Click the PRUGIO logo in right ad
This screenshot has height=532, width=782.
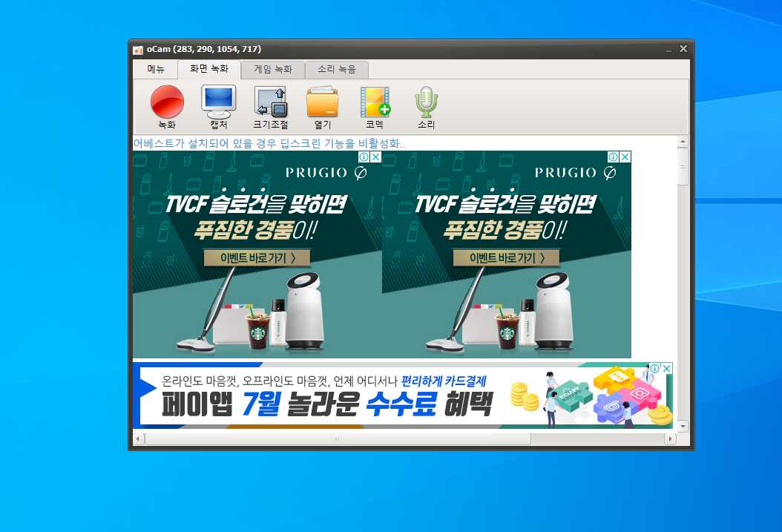(576, 173)
